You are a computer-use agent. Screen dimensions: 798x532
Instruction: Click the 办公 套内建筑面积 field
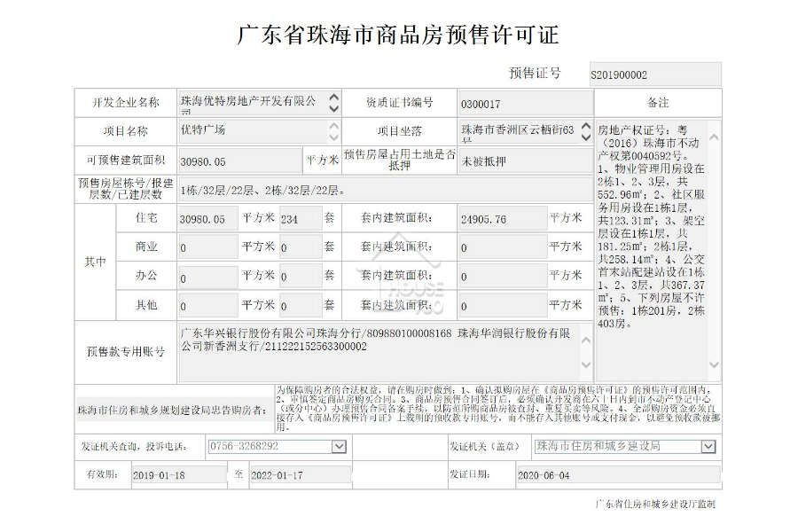click(503, 277)
